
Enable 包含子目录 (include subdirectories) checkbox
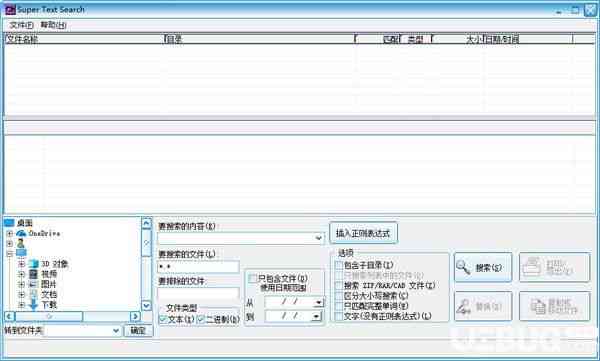(339, 265)
